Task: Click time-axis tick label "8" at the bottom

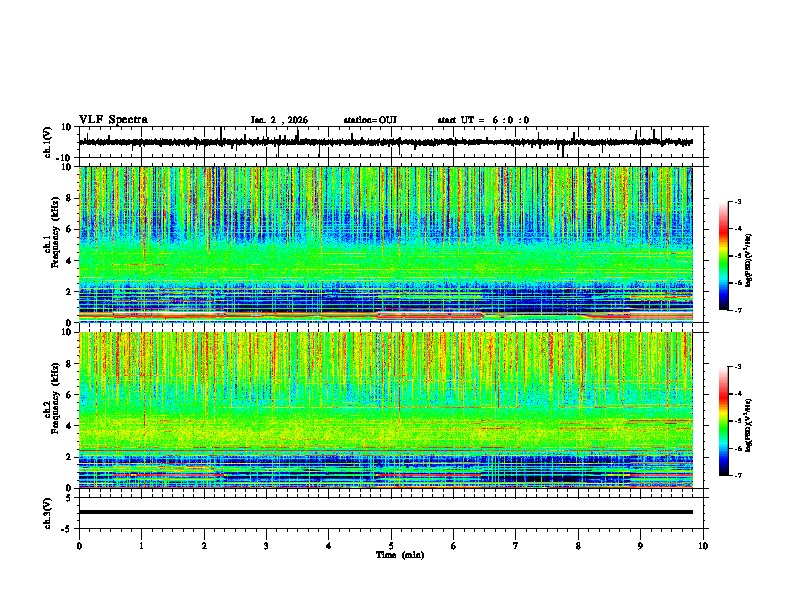Action: pyautogui.click(x=578, y=546)
